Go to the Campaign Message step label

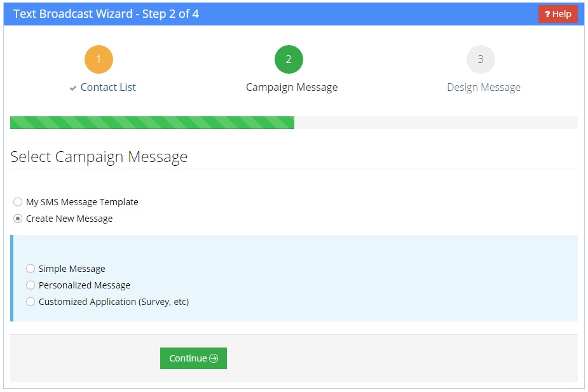tap(291, 87)
